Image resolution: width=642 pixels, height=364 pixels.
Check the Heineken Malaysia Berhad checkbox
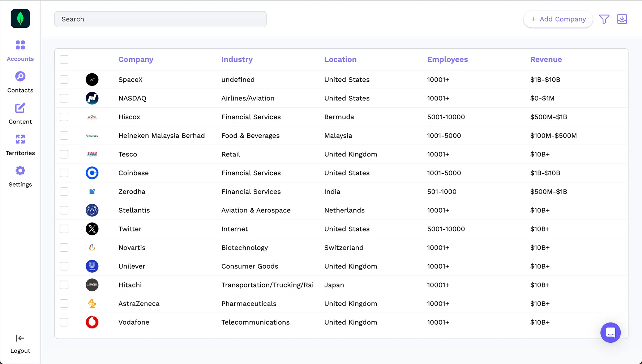(x=64, y=136)
